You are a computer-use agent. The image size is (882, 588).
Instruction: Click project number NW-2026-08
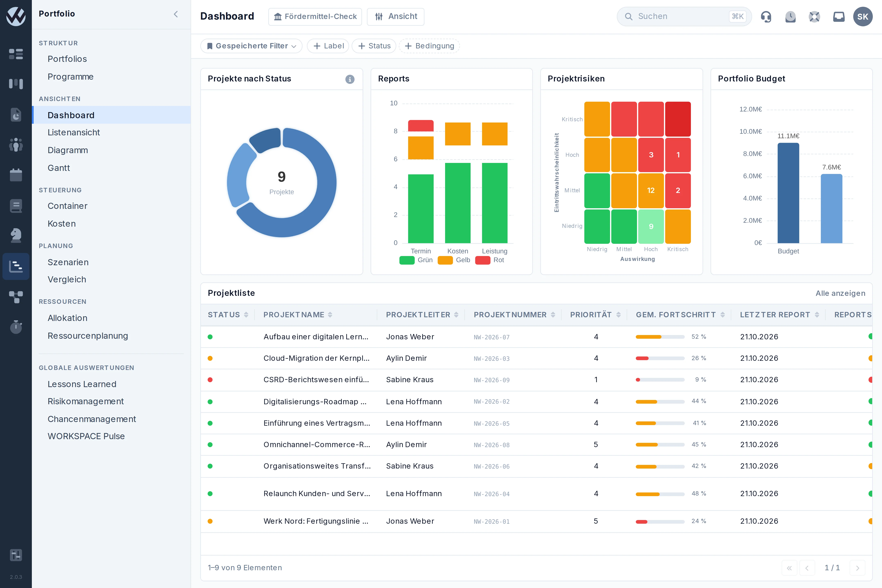[492, 445]
